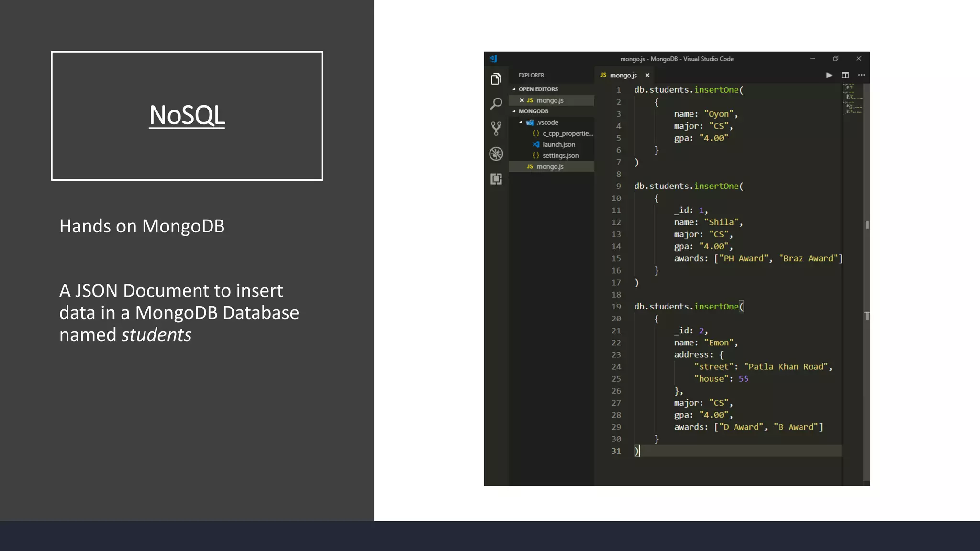
Task: Open the Source Control icon
Action: coord(496,128)
